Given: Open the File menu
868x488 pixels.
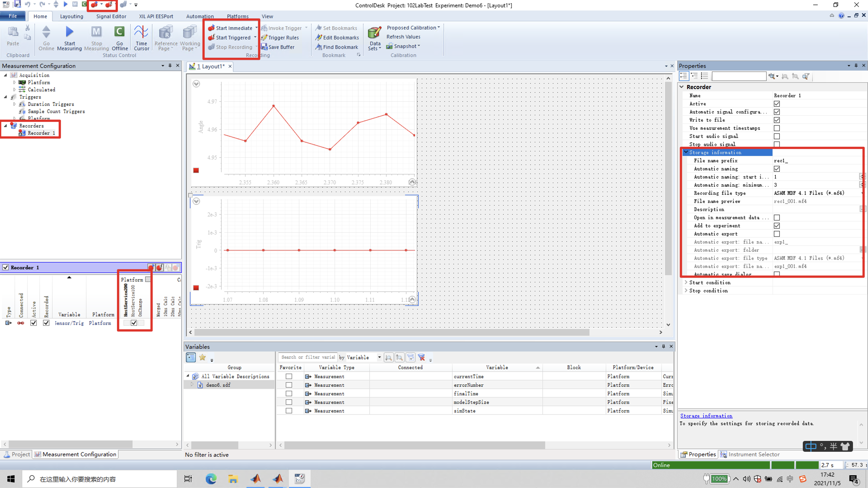Looking at the screenshot, I should 13,16.
